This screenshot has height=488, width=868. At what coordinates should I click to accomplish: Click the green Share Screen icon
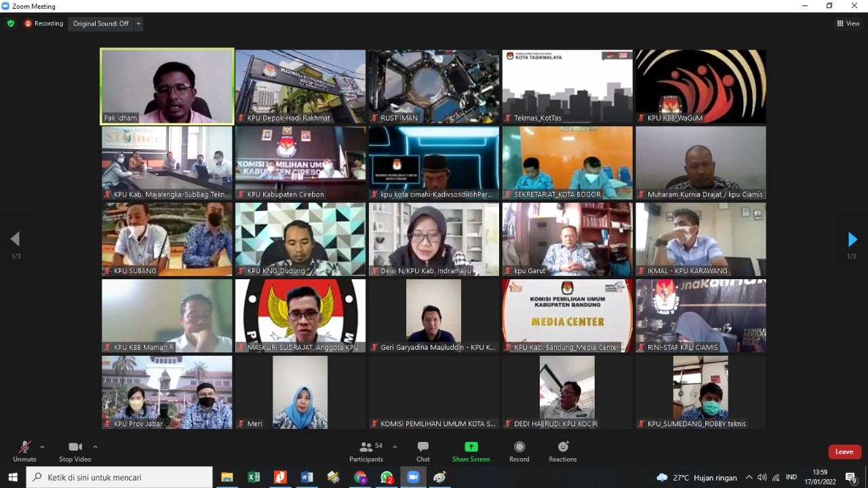click(471, 447)
